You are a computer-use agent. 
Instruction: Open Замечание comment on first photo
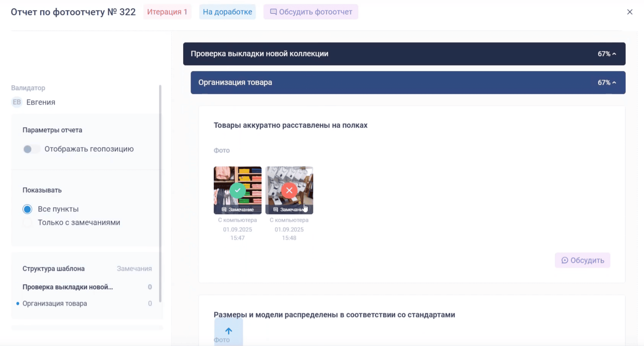[238, 209]
